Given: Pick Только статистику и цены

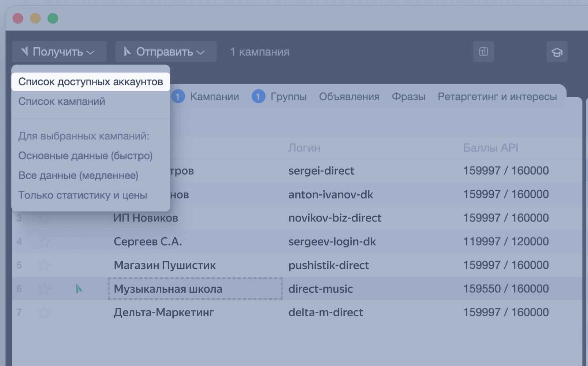Looking at the screenshot, I should (83, 195).
